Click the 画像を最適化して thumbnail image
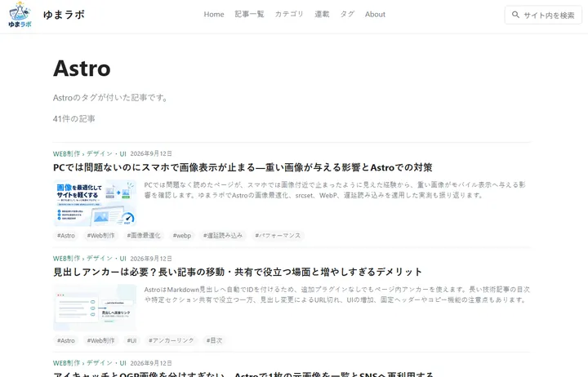The height and width of the screenshot is (377, 588). [95, 202]
